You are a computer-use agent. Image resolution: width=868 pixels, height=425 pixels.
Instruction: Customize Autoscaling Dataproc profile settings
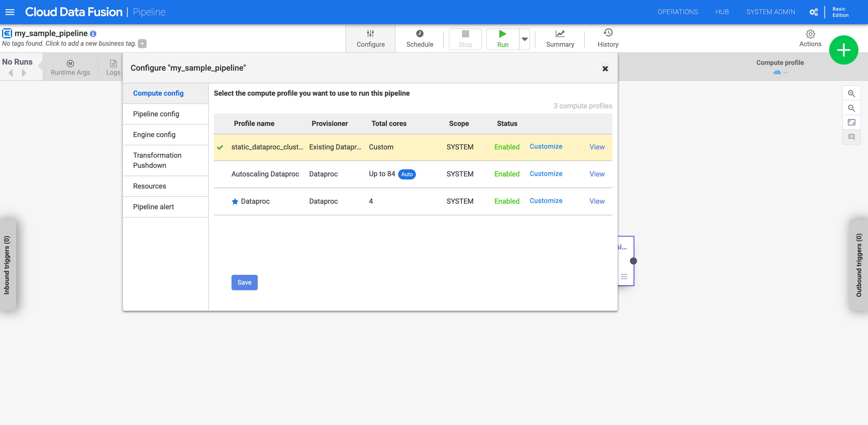(x=546, y=173)
